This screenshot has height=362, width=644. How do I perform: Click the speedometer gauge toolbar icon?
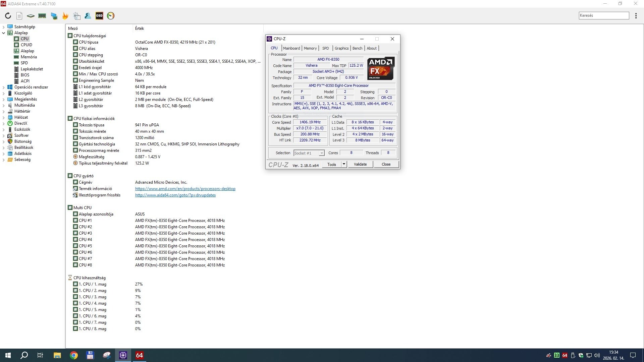pyautogui.click(x=111, y=16)
